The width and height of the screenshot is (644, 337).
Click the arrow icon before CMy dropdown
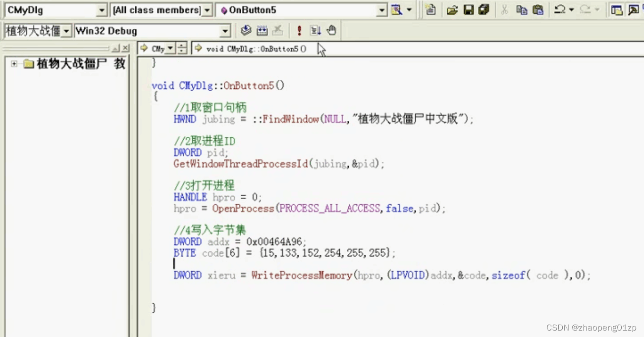click(x=144, y=48)
